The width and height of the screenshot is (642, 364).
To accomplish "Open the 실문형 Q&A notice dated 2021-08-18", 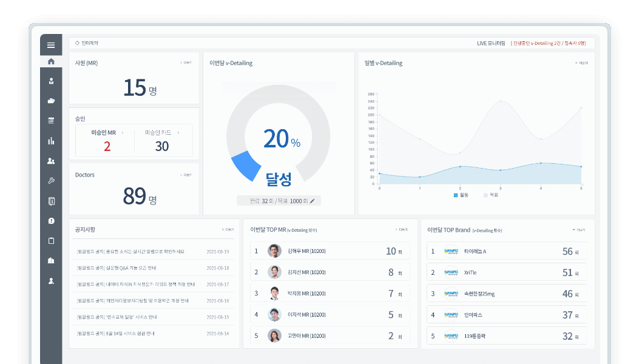I will coord(153,268).
